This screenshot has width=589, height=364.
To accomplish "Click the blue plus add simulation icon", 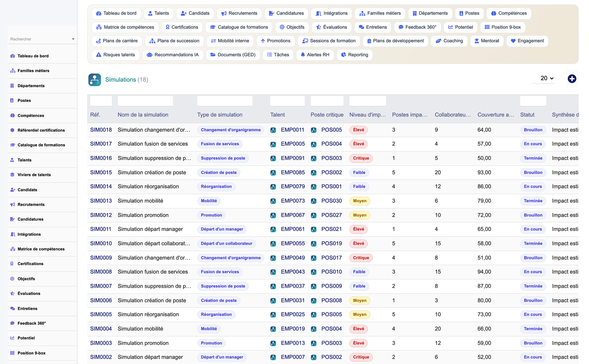I will [x=572, y=79].
